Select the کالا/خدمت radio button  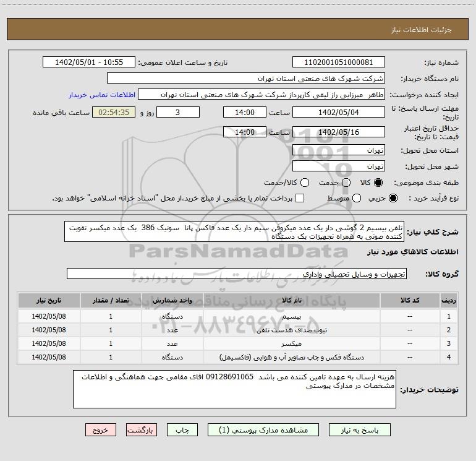(305, 183)
